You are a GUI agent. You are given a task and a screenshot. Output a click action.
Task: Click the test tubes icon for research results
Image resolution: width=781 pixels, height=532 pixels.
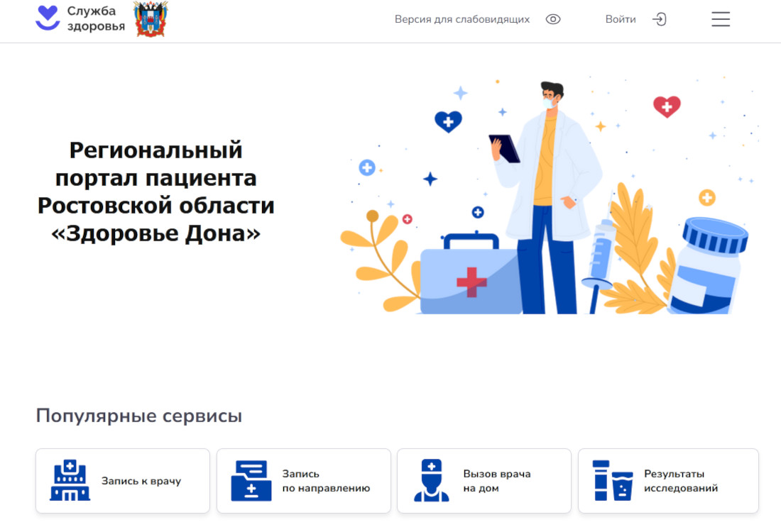coord(613,480)
